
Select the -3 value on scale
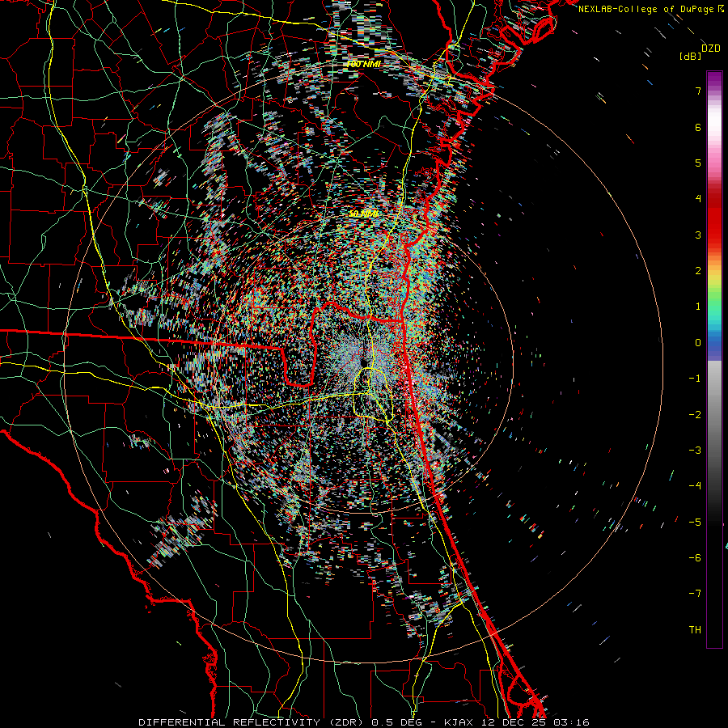point(695,451)
